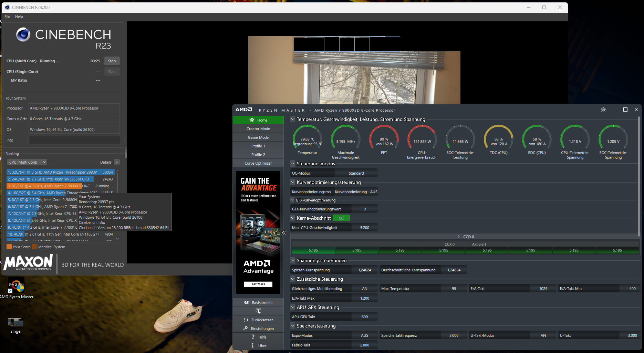
Task: Click the AMD logo in Ryzen Master title bar
Action: pos(244,110)
